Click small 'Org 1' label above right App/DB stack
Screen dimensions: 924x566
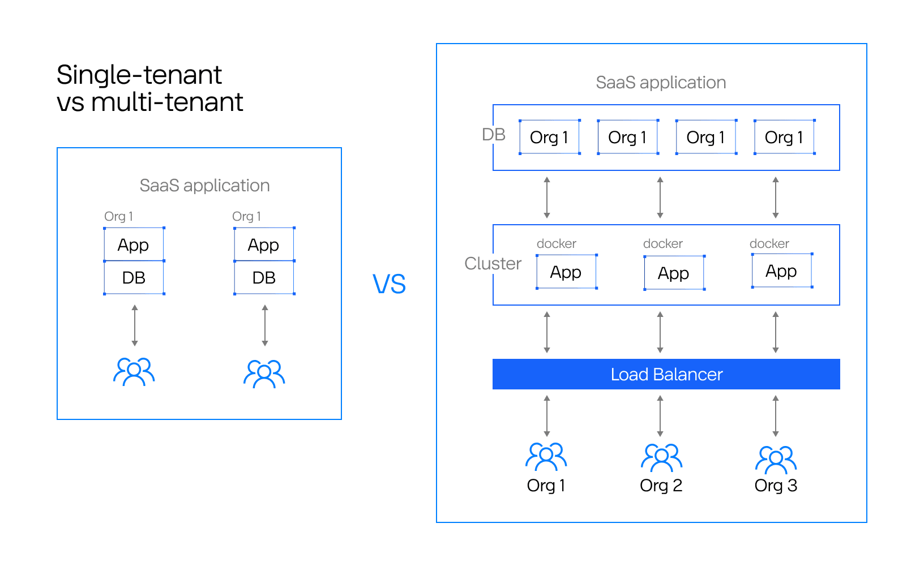[247, 216]
